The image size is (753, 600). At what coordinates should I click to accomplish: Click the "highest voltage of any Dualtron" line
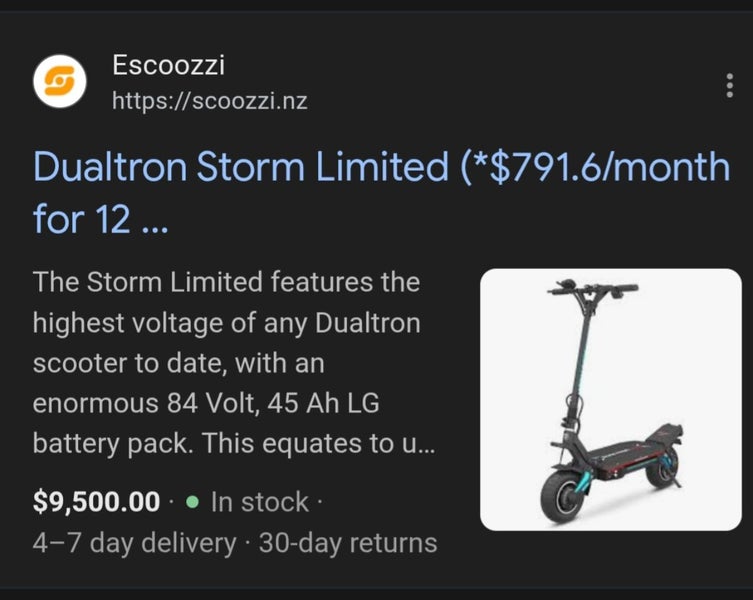[227, 323]
